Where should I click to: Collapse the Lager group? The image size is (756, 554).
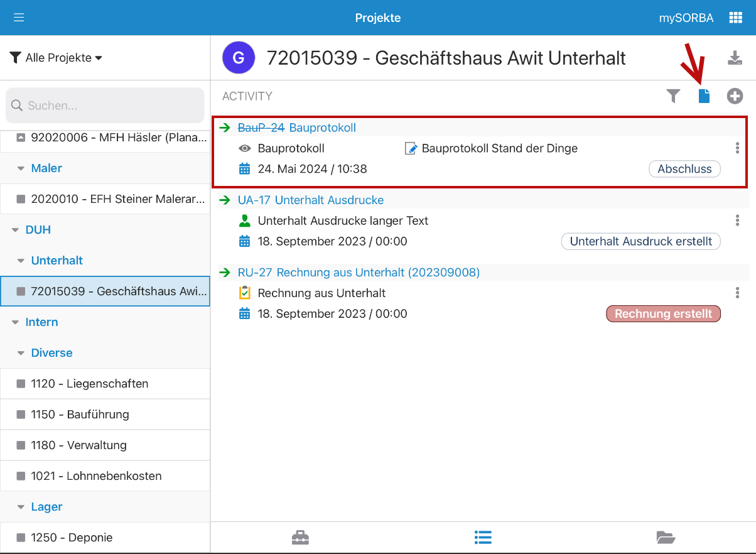tap(21, 507)
